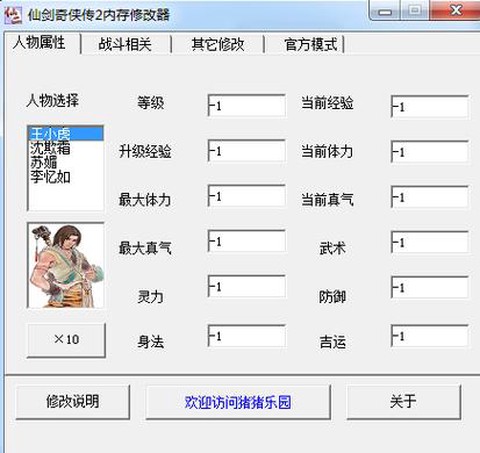Click the 欢迎访问猪猪乐园 link button

[238, 402]
